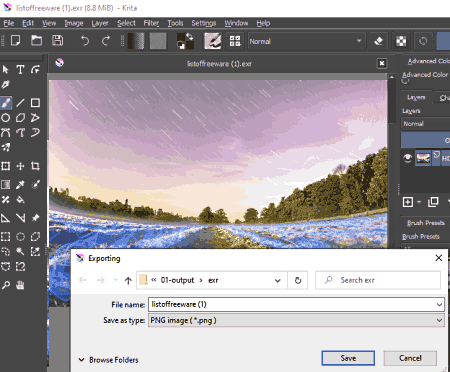Open the add layer options arrow
This screenshot has width=450, height=372.
[x=419, y=202]
